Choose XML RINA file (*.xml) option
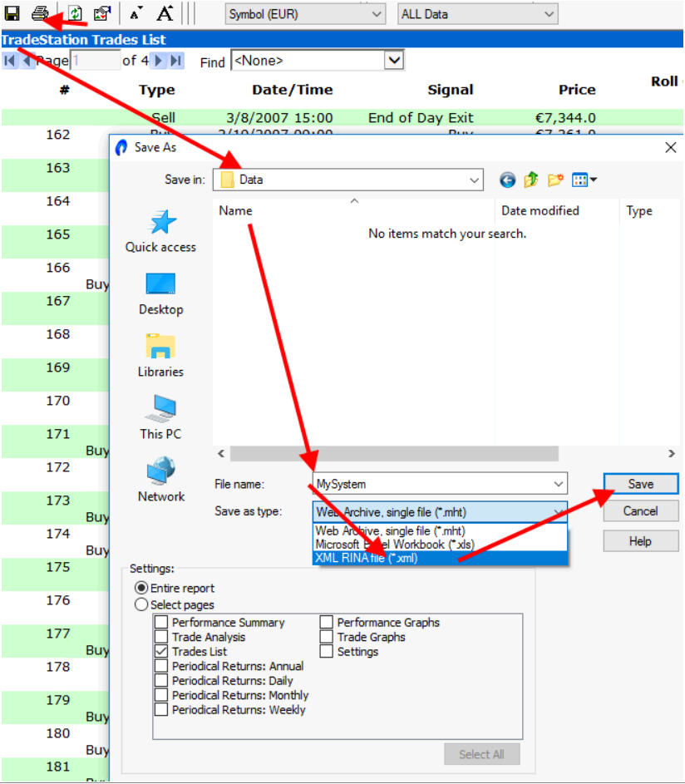The width and height of the screenshot is (685, 784). pyautogui.click(x=366, y=558)
